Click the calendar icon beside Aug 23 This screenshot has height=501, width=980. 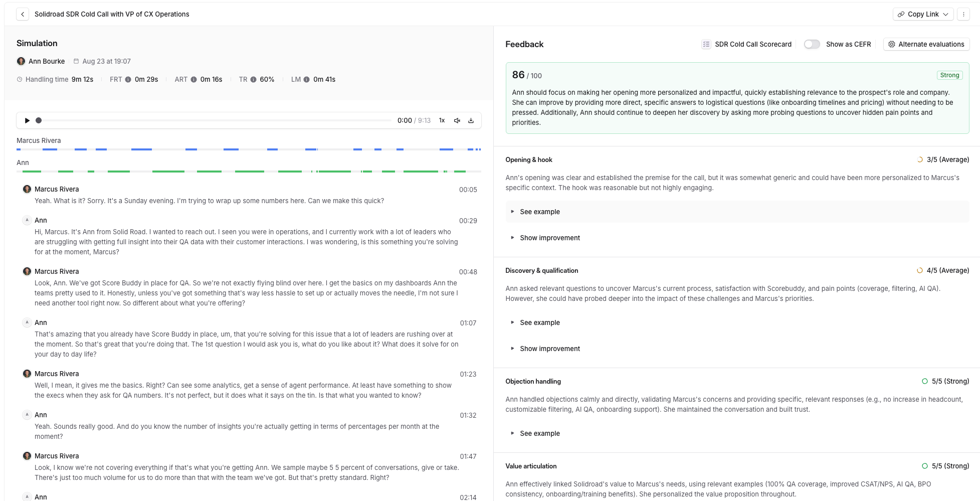click(x=76, y=61)
